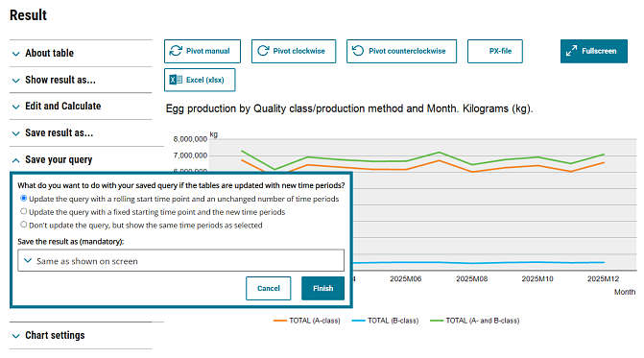Collapse the Save your query section
Screen dimensions: 644x358
[81, 159]
